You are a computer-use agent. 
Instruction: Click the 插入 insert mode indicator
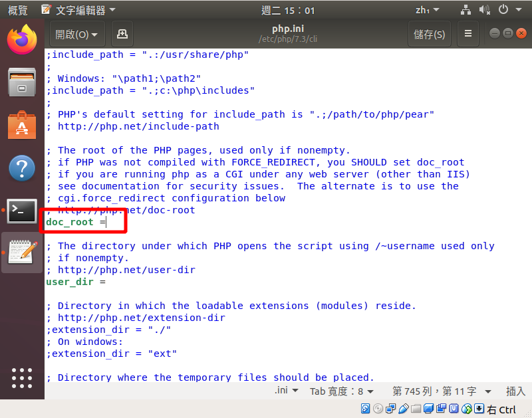515,391
